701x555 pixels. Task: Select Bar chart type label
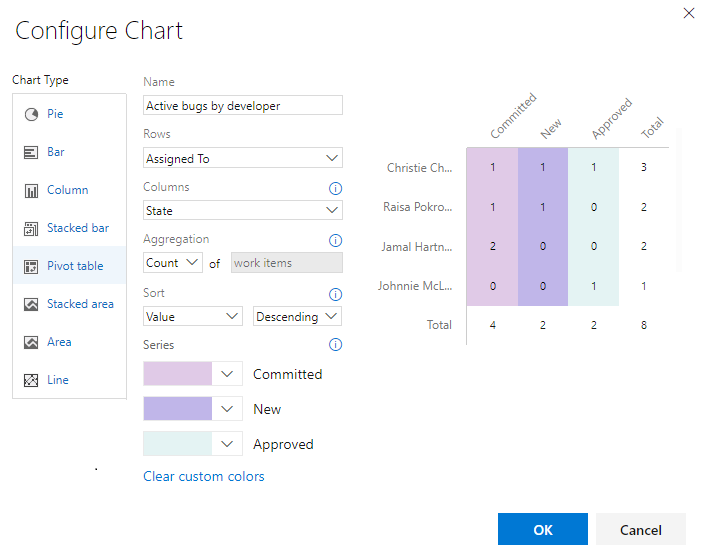pos(56,152)
